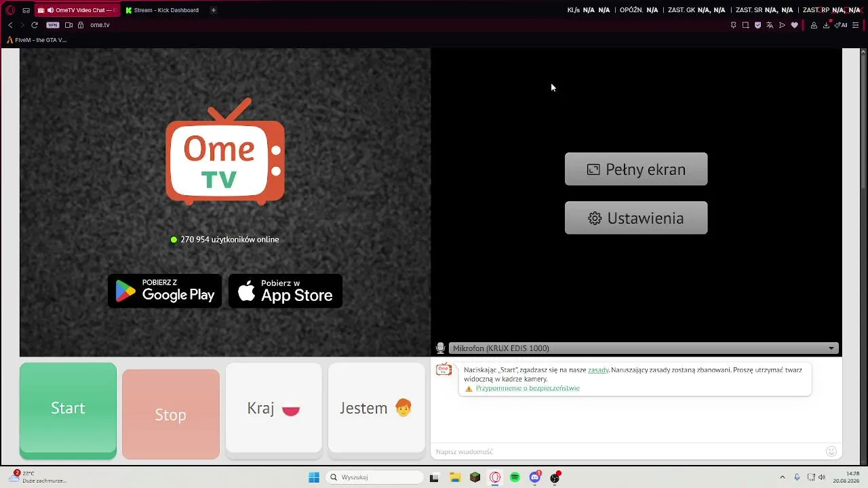
Task: Open a new browser tab
Action: (x=213, y=10)
